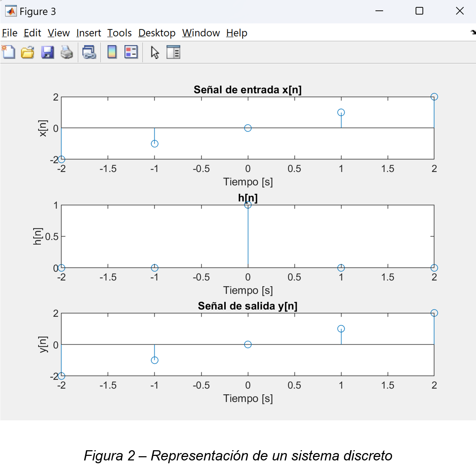Click the Link Plot toolbar icon
This screenshot has width=476, height=471.
coord(89,52)
